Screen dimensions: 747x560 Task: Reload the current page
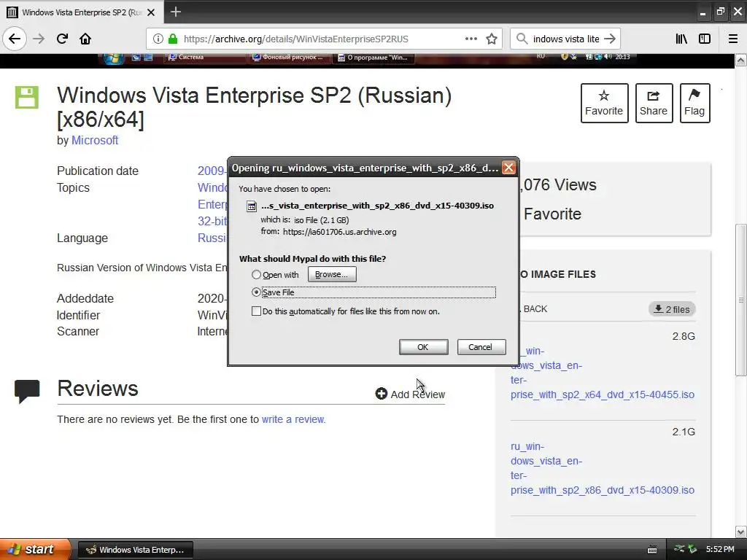click(x=62, y=39)
